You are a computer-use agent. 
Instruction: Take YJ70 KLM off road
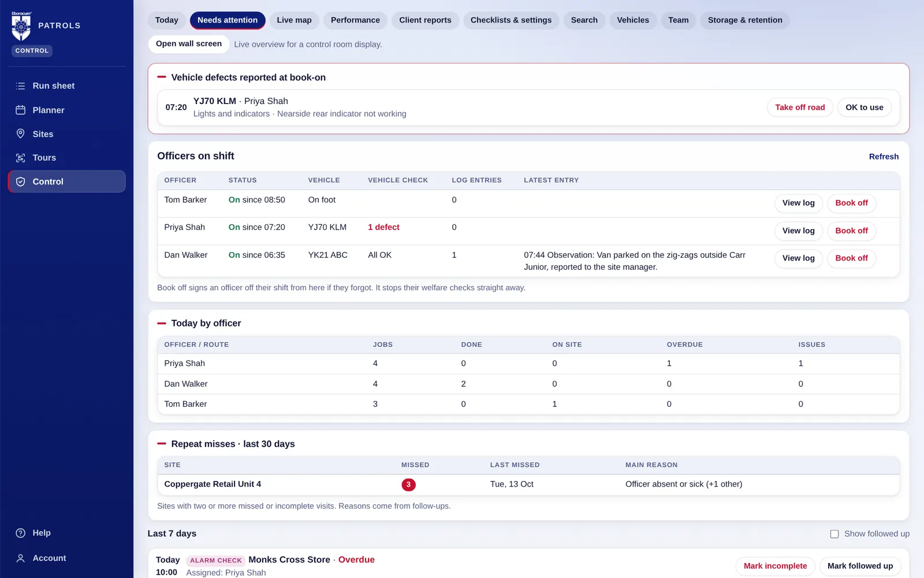point(800,108)
